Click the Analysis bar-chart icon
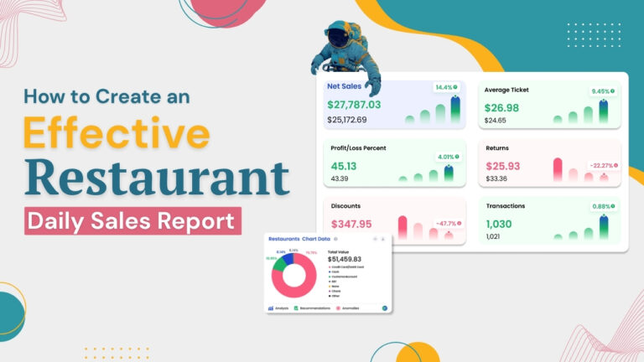 271,308
